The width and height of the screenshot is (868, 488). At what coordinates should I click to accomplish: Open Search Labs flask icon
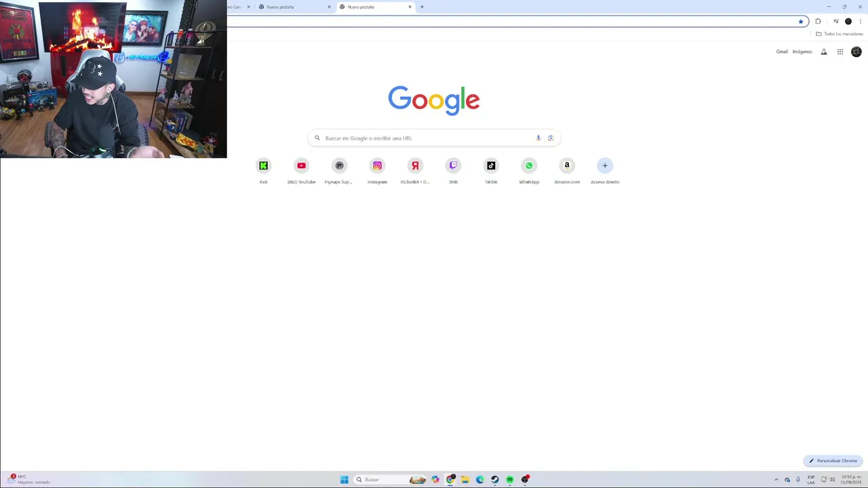click(824, 52)
